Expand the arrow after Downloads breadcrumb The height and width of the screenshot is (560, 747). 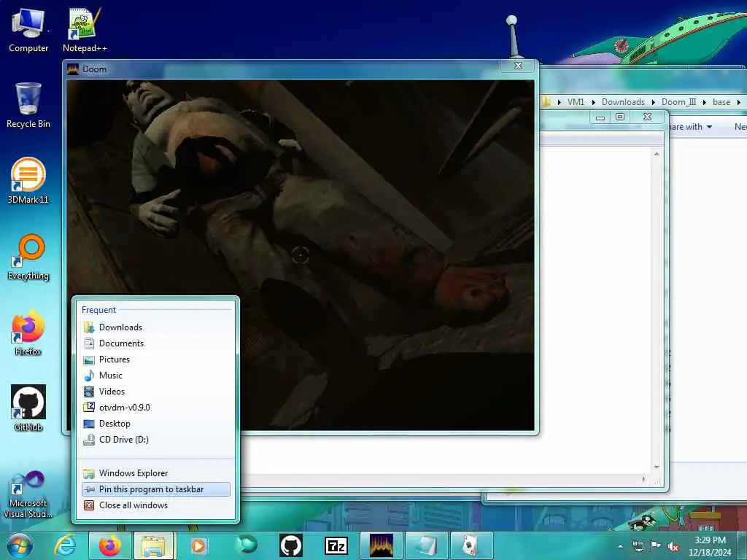tap(653, 102)
